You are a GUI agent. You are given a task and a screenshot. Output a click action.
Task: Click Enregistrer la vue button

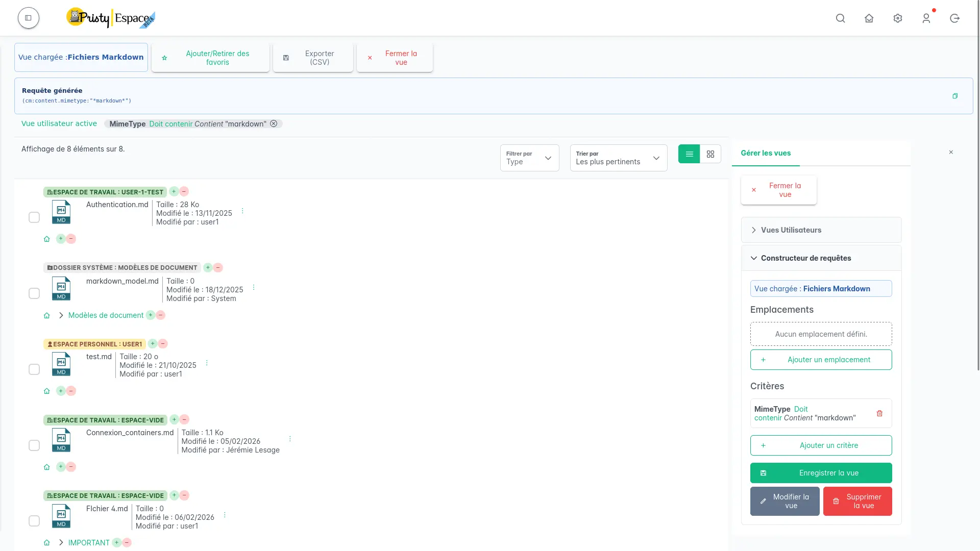click(x=821, y=473)
